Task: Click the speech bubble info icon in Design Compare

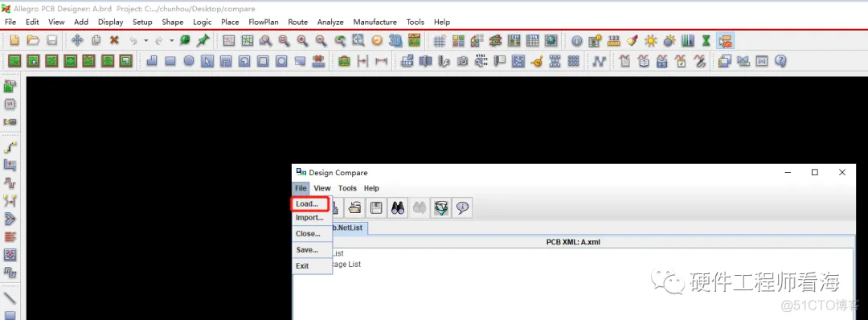Action: pos(462,207)
